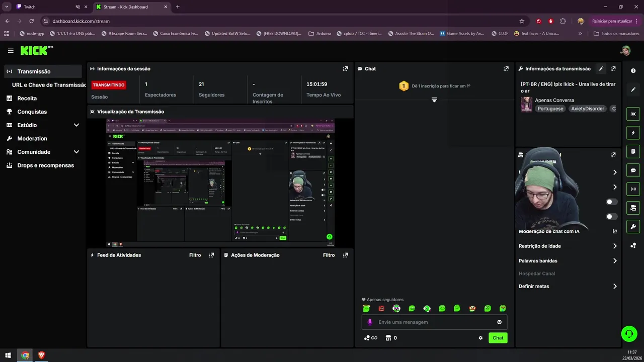Open URL e Chave de Transmissão
Screen dimensions: 644x362
click(49, 85)
